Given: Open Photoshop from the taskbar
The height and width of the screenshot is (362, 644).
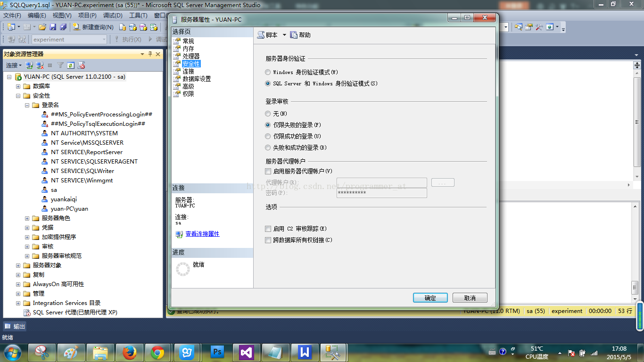Looking at the screenshot, I should (x=217, y=352).
